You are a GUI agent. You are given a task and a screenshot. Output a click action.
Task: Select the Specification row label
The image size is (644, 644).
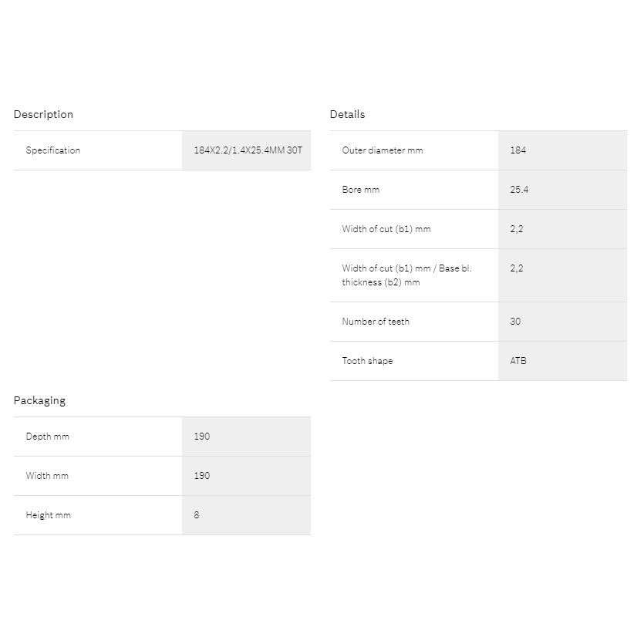(x=53, y=150)
